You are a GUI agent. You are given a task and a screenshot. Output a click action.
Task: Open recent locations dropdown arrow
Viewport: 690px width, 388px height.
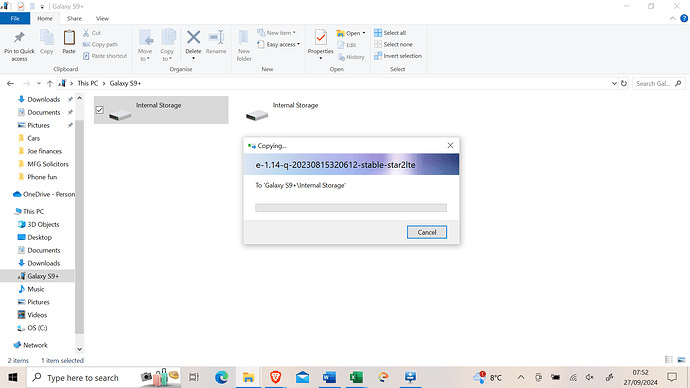point(39,83)
